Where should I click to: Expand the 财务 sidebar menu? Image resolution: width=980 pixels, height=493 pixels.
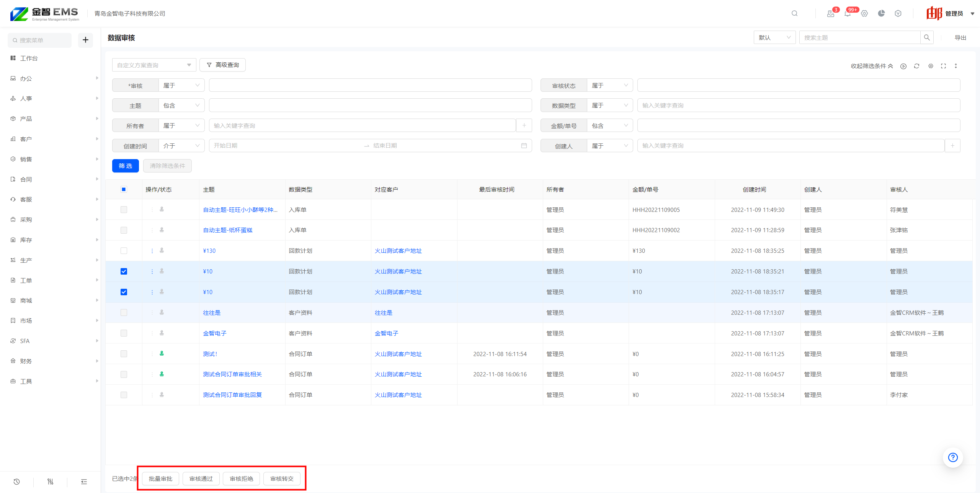click(x=26, y=361)
